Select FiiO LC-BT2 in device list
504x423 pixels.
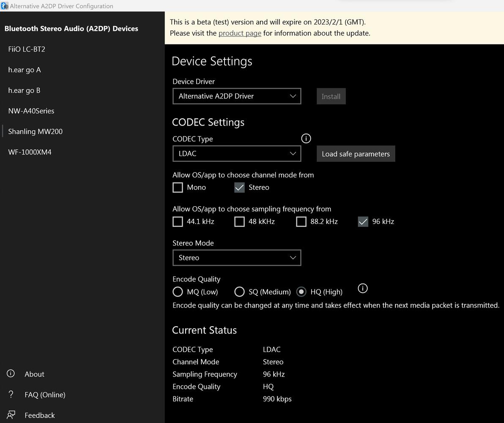coord(27,49)
